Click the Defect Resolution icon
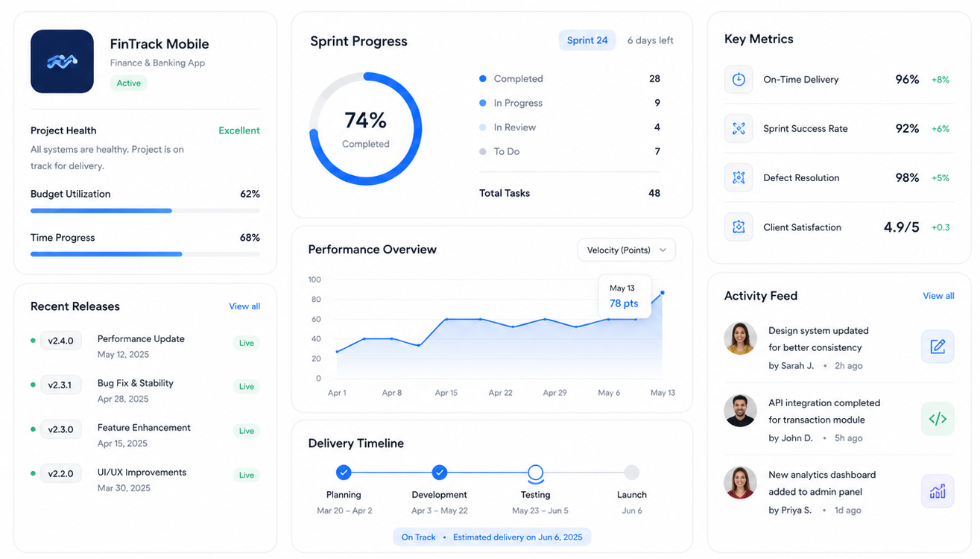 click(x=739, y=177)
